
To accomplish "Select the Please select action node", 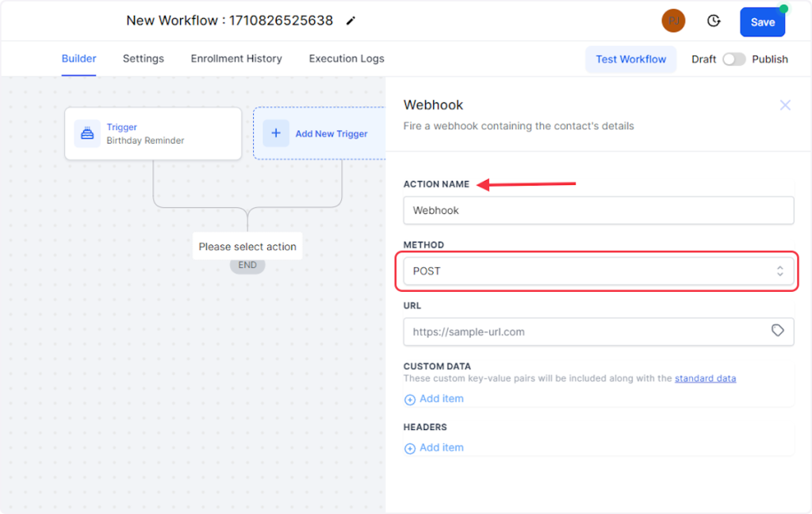I will point(247,247).
